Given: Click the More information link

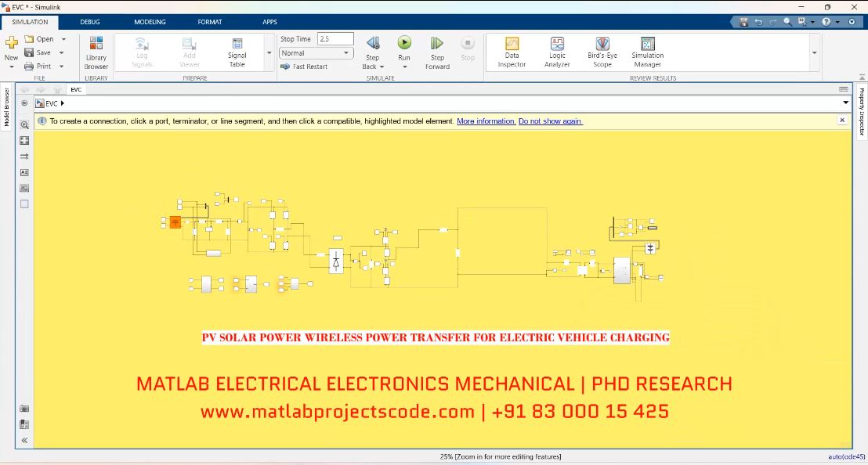Looking at the screenshot, I should click(x=486, y=121).
